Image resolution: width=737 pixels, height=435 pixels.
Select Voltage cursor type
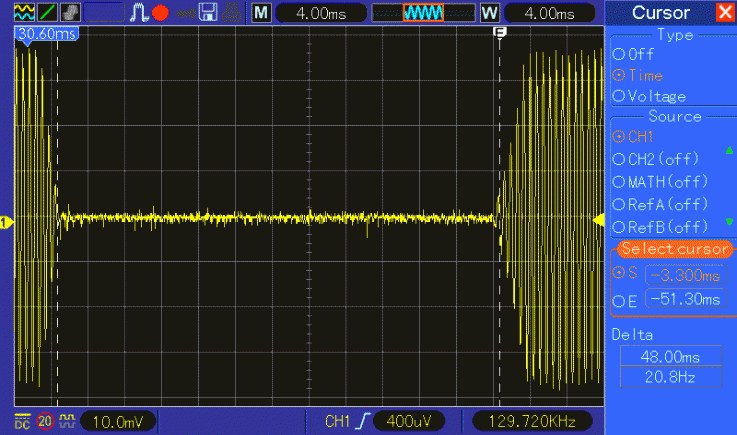[x=618, y=96]
